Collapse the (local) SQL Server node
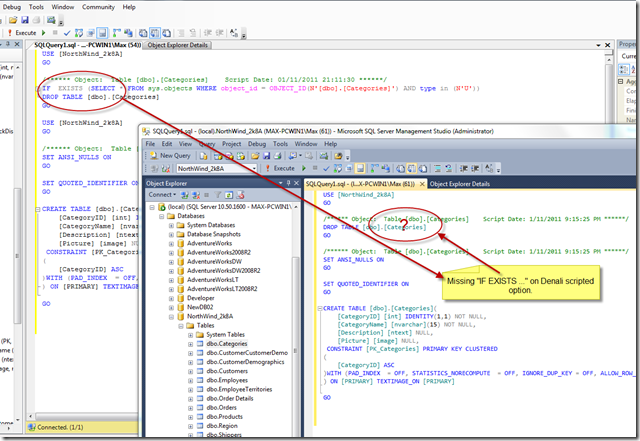Screen dimensions: 640x441 click(152, 207)
